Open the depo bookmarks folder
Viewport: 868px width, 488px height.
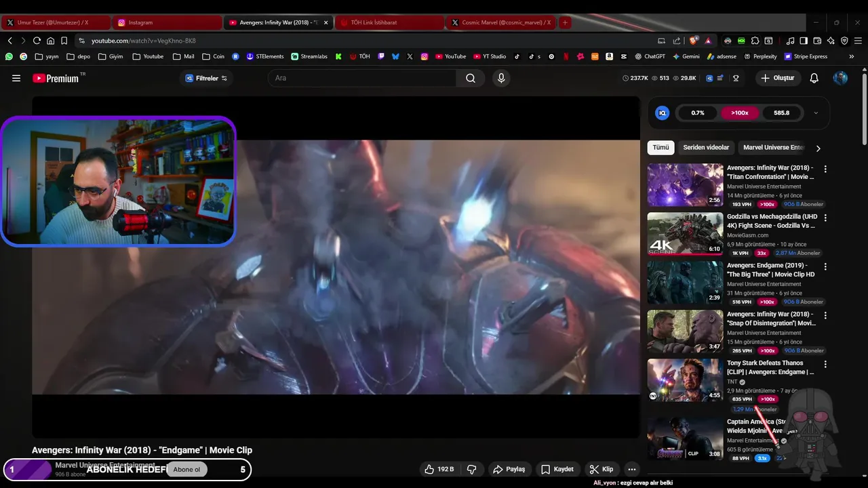pyautogui.click(x=78, y=57)
